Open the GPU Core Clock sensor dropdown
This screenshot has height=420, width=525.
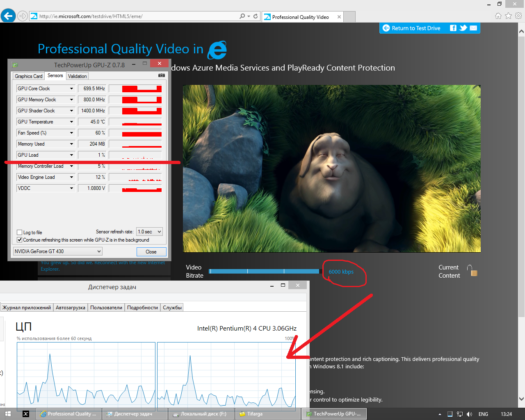(71, 89)
